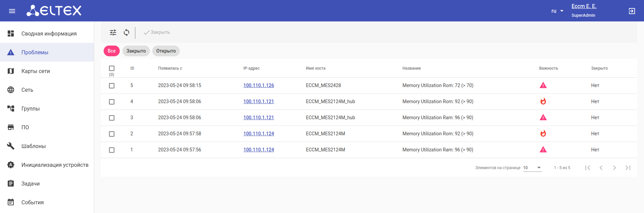Select the checkbox for problem ID 1
Viewport: 644px width, 213px height.
pos(112,150)
